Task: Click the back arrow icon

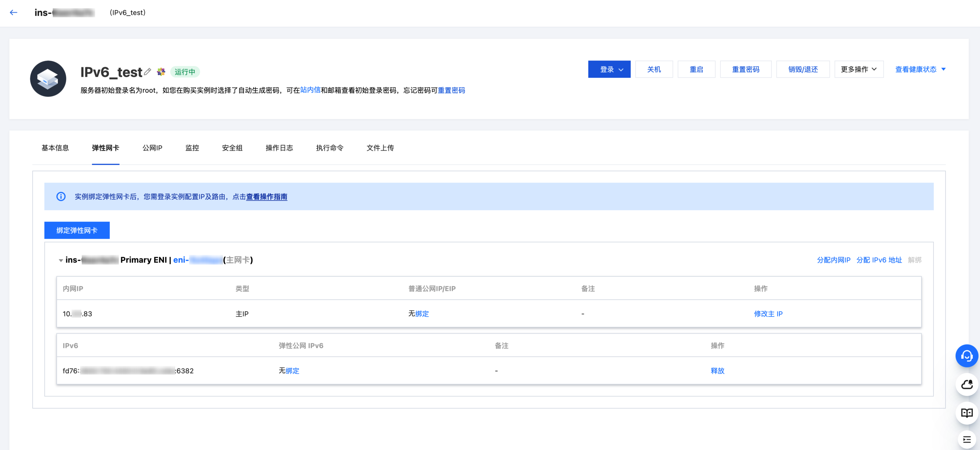Action: coord(14,13)
